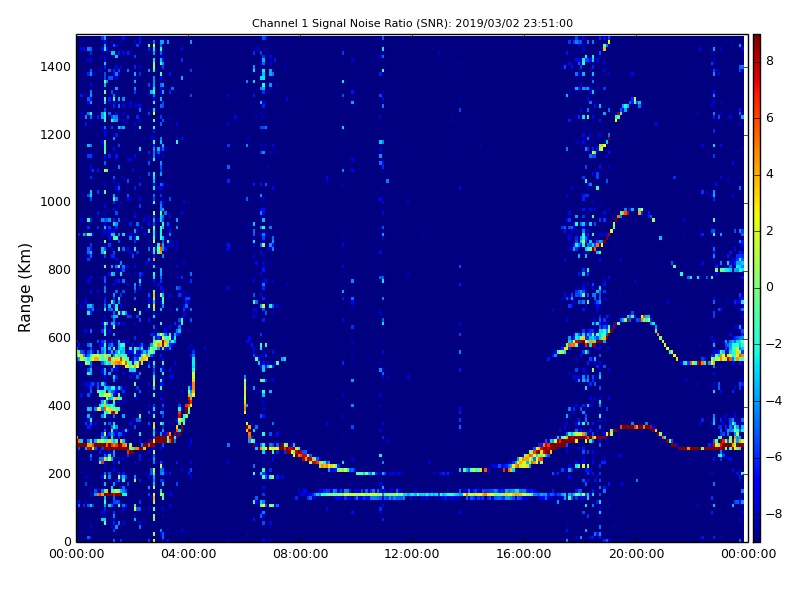
Task: Click the 1000 tick label on the range axis
Action: tap(56, 202)
